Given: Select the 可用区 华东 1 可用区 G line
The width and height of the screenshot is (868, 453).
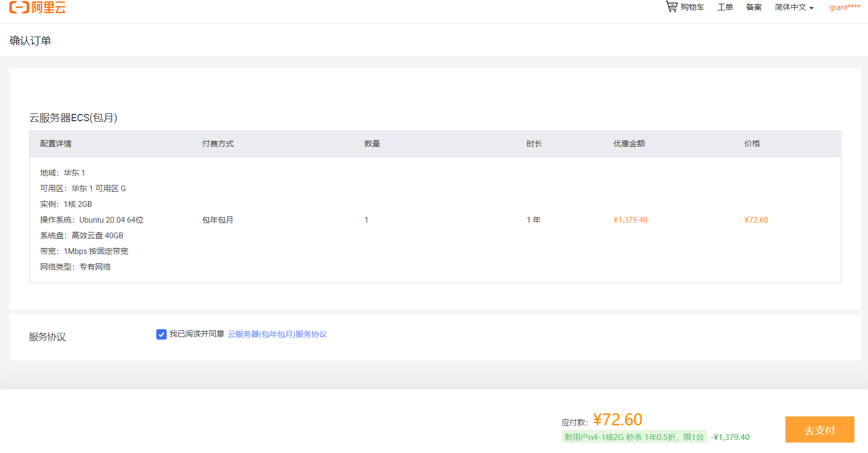Looking at the screenshot, I should click(83, 189).
